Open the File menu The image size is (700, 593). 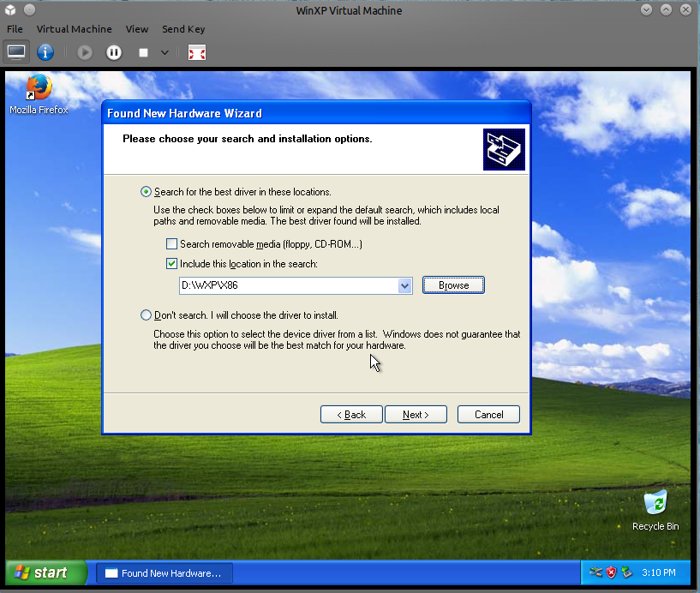click(x=15, y=29)
